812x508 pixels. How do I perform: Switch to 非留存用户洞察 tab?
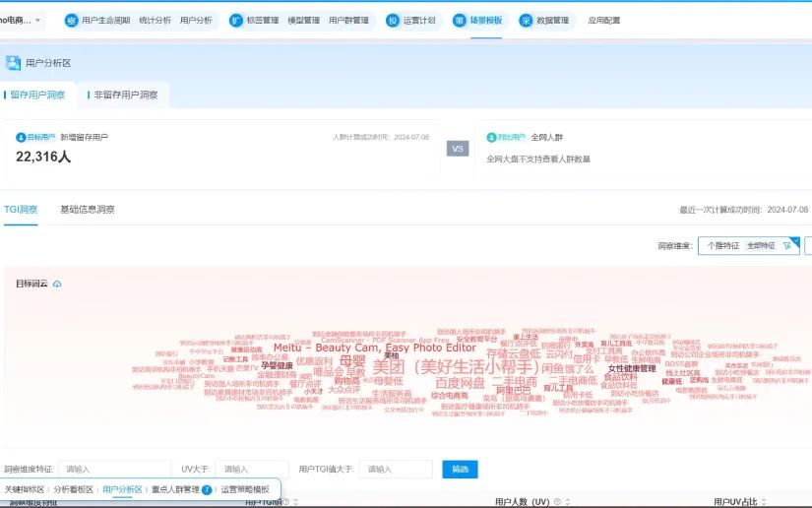tap(125, 95)
